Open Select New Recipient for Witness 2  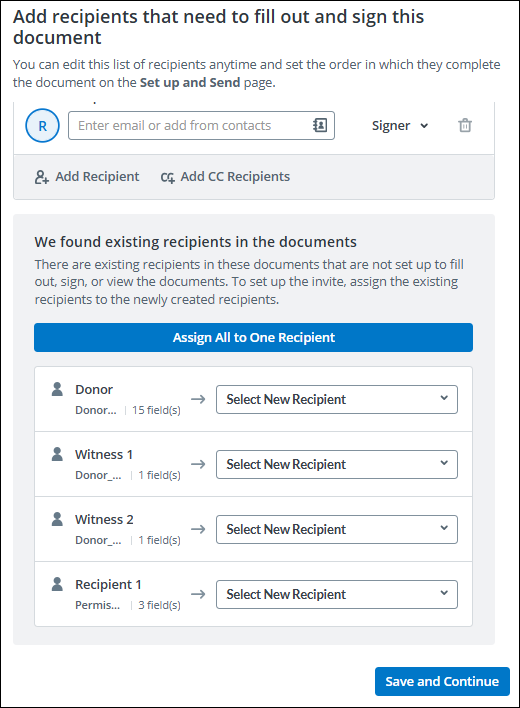337,529
